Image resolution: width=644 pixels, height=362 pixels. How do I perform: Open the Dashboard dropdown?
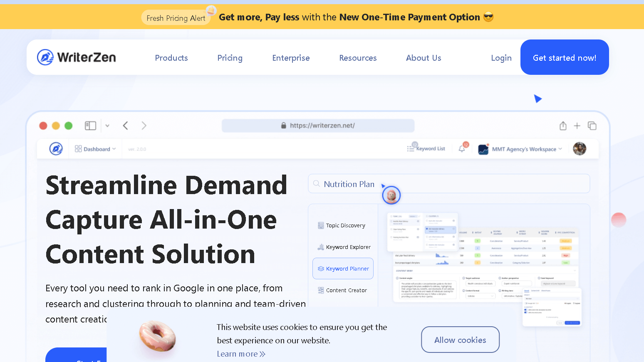click(95, 149)
